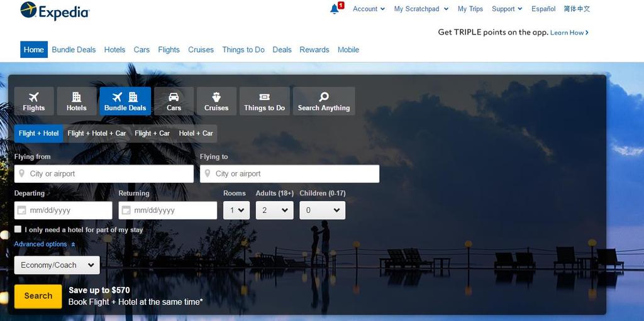
Task: Click the Learn How link
Action: [x=569, y=33]
